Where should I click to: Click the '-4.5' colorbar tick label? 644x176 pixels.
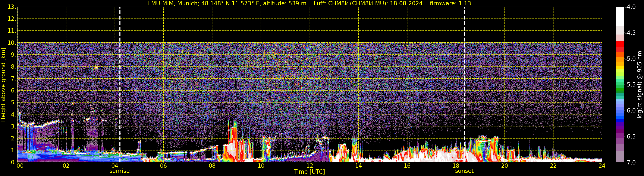tap(630, 33)
